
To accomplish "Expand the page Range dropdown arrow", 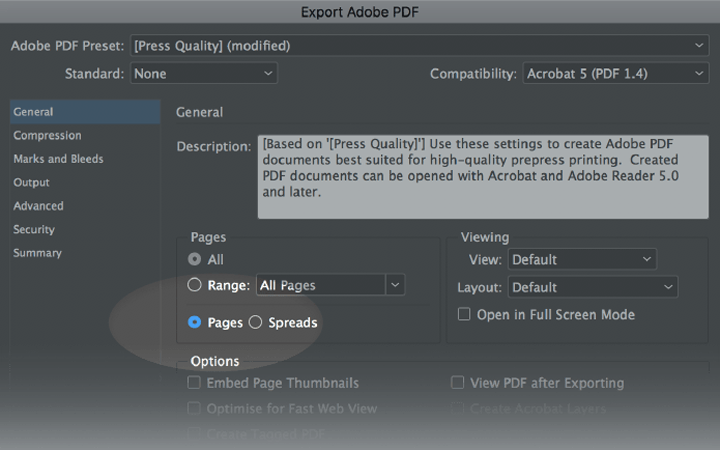I will coord(396,285).
